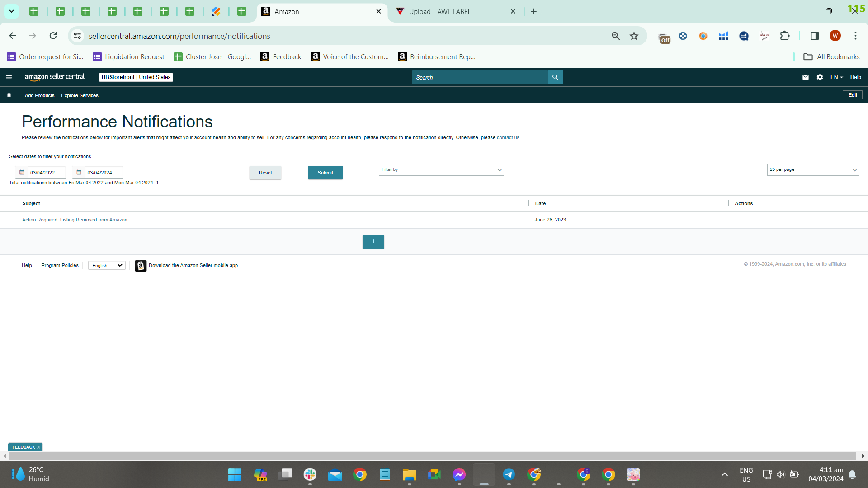Close the FEEDBACK tab with its X
868x488 pixels.
[x=38, y=447]
